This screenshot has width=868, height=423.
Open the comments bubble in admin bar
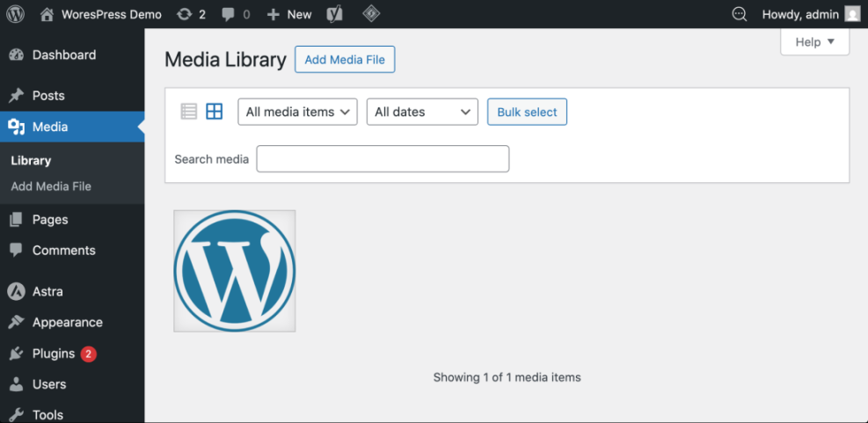click(228, 15)
